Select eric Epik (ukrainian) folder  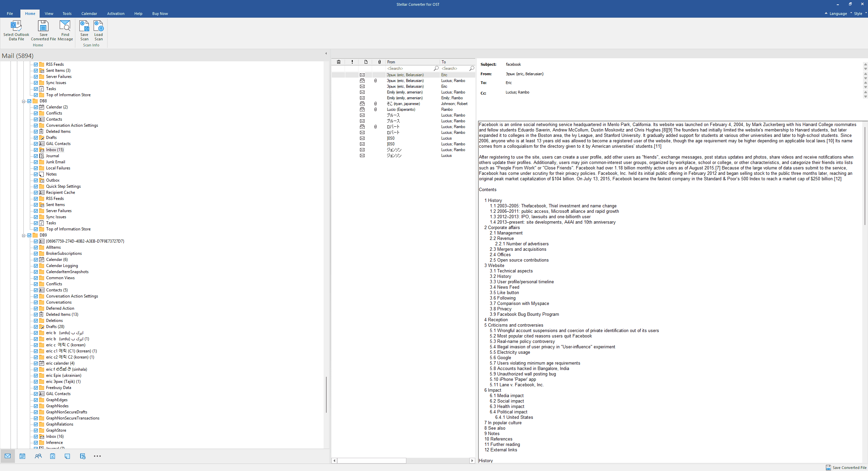click(x=64, y=375)
